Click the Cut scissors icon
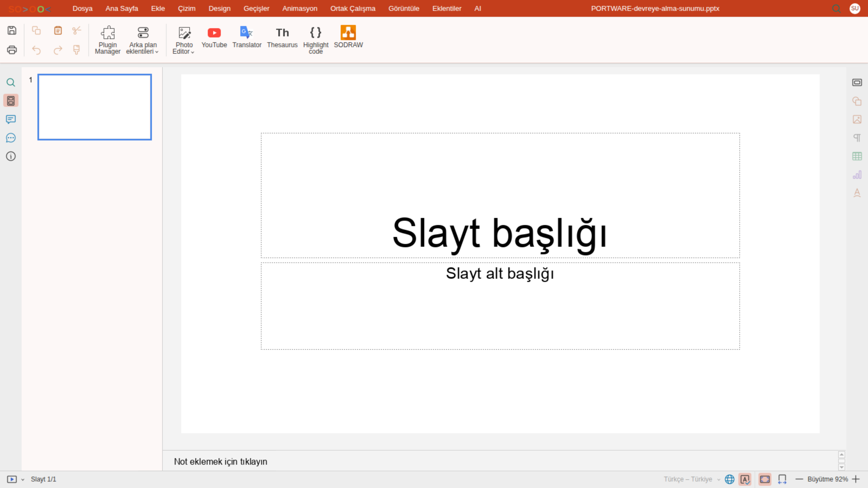Viewport: 868px width, 488px height. coord(76,31)
